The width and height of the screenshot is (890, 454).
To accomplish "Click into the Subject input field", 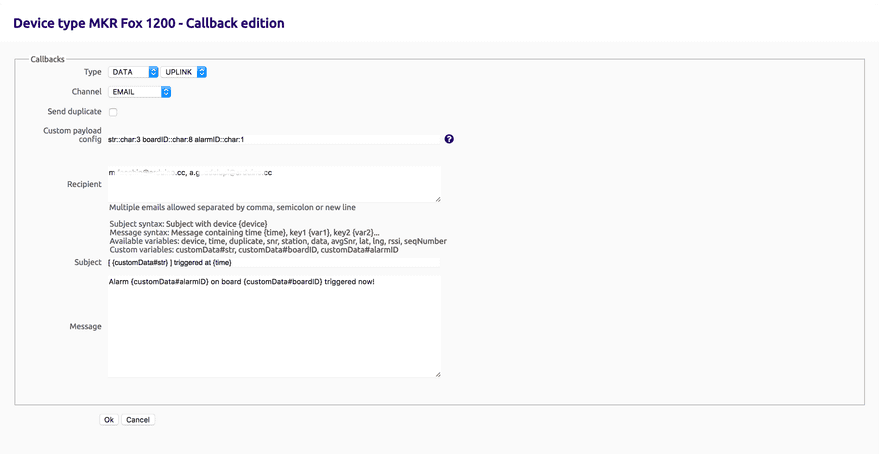I will coord(273,262).
